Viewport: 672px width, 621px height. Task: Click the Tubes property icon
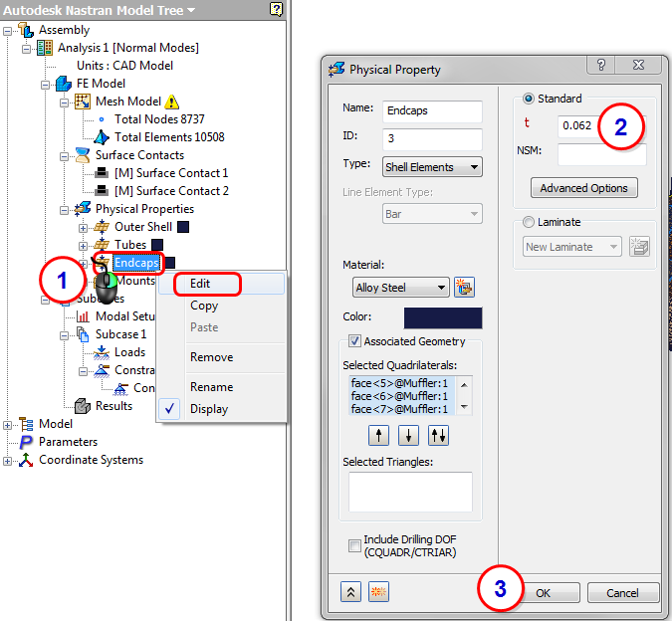102,245
